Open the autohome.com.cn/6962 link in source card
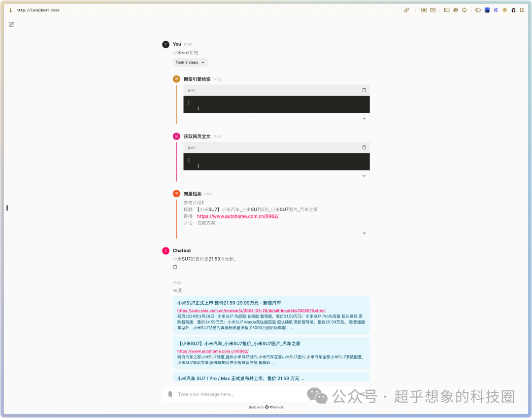 pyautogui.click(x=213, y=351)
